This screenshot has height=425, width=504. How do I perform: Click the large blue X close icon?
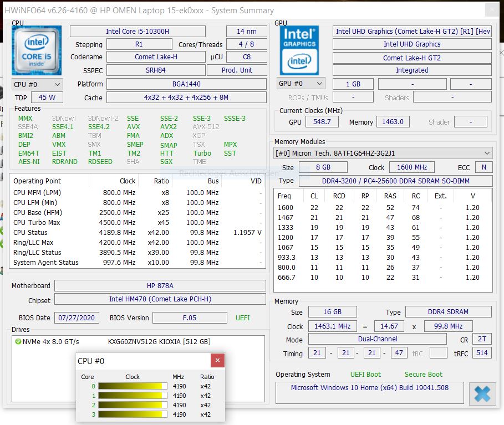click(482, 393)
